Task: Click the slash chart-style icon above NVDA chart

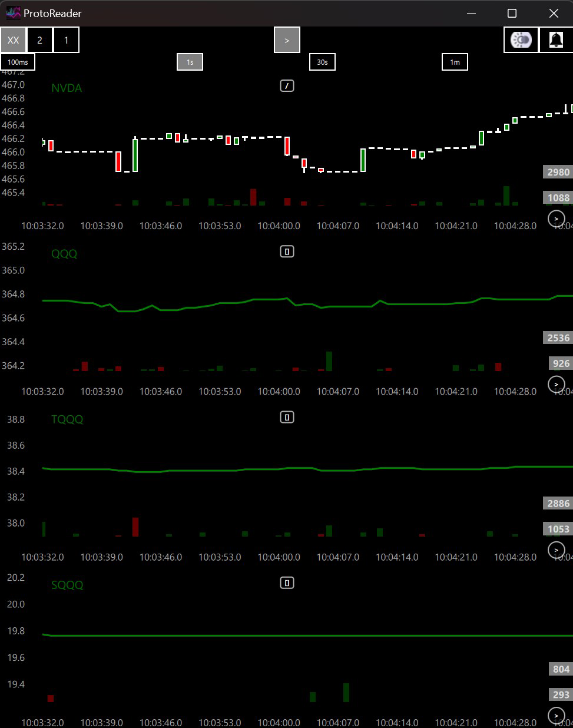Action: pos(287,85)
